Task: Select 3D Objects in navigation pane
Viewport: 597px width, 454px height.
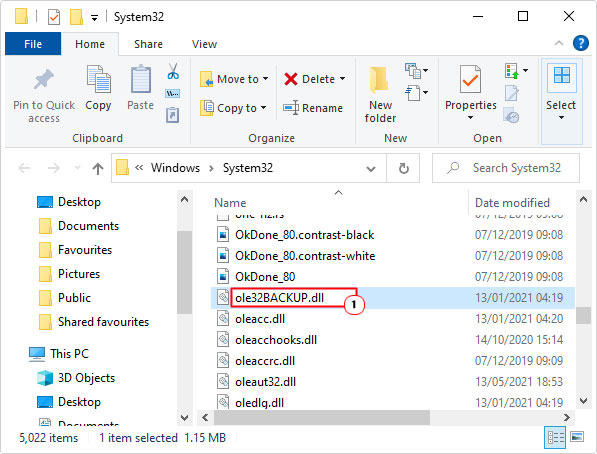Action: (86, 378)
